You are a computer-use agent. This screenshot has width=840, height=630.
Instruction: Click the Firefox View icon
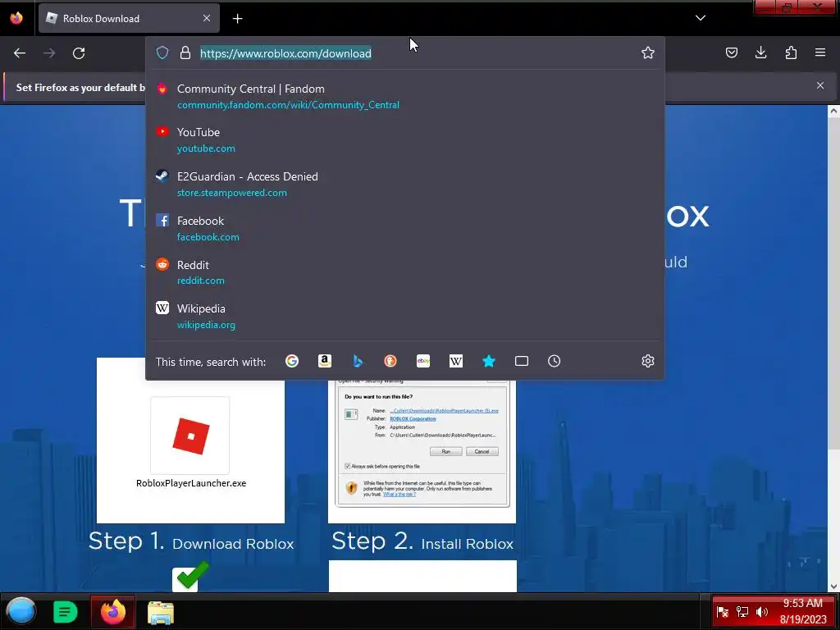(x=16, y=18)
